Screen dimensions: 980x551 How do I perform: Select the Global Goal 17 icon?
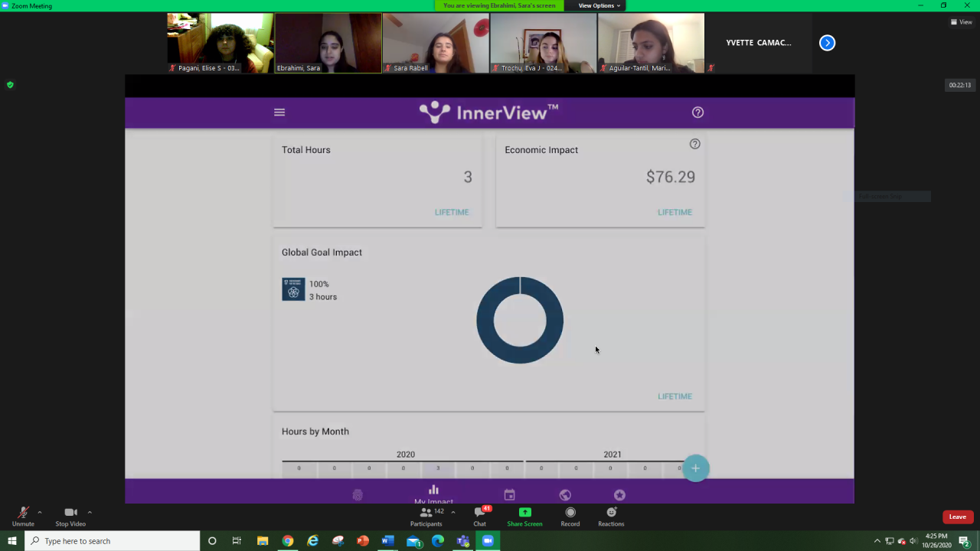(x=293, y=289)
